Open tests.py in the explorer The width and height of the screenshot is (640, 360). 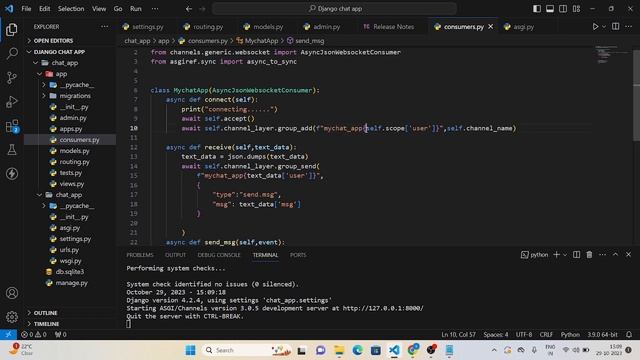[x=70, y=173]
